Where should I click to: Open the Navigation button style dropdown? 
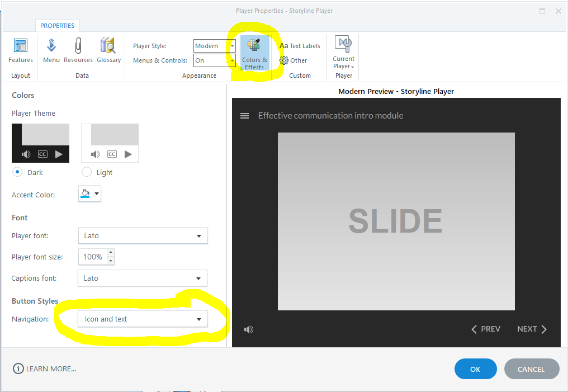pyautogui.click(x=143, y=319)
